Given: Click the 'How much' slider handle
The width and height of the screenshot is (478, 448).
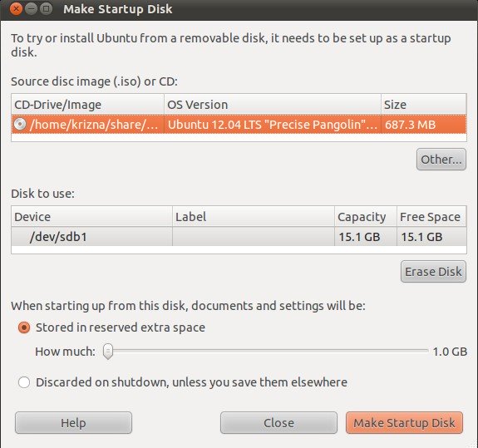Looking at the screenshot, I should click(x=108, y=352).
